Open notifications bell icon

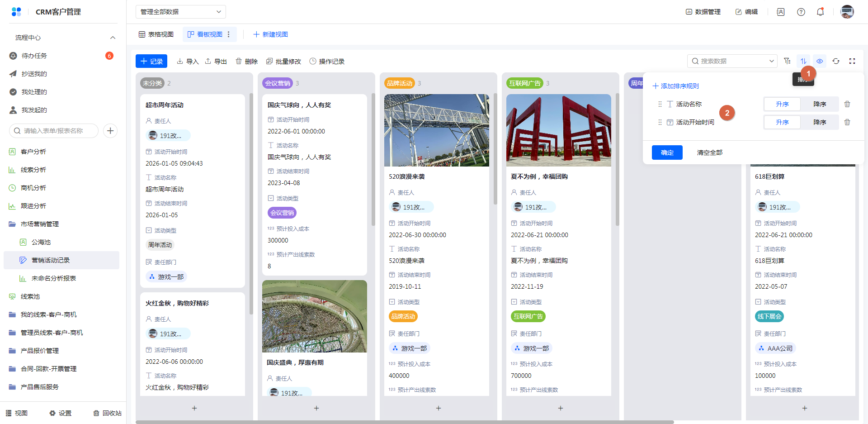pyautogui.click(x=820, y=12)
